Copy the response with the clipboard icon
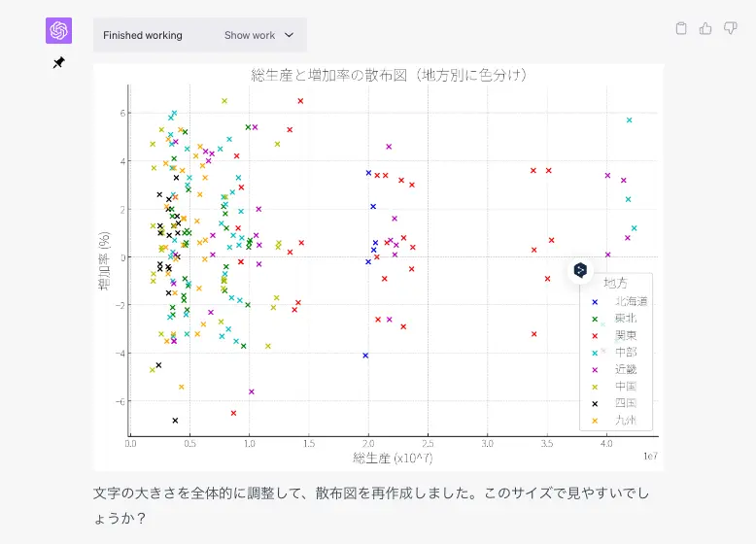The image size is (756, 544). pyautogui.click(x=681, y=28)
